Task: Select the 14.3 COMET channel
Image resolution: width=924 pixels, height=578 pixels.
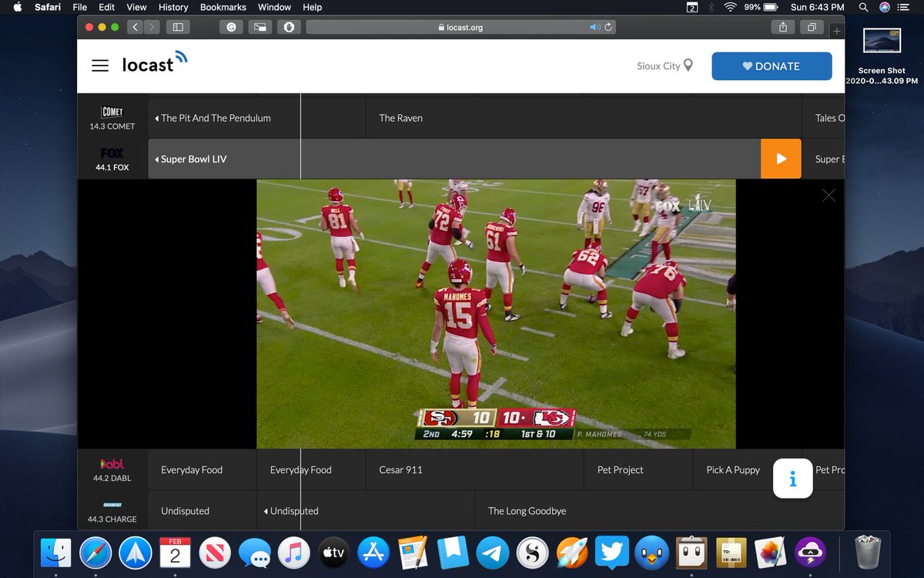Action: [x=112, y=118]
